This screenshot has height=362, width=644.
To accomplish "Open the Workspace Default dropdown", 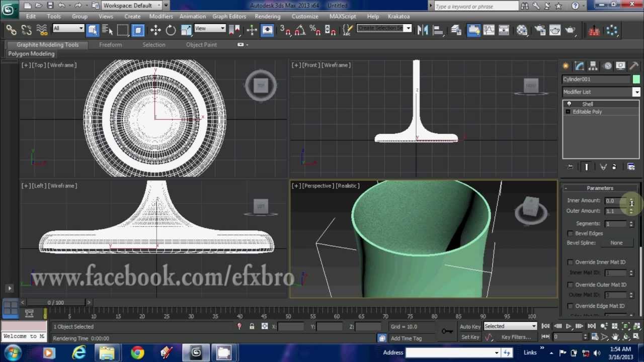I will [x=131, y=6].
